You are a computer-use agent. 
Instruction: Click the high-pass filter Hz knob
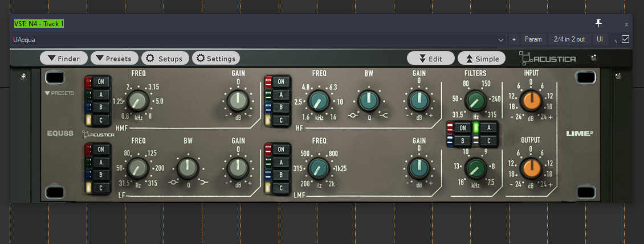475,101
